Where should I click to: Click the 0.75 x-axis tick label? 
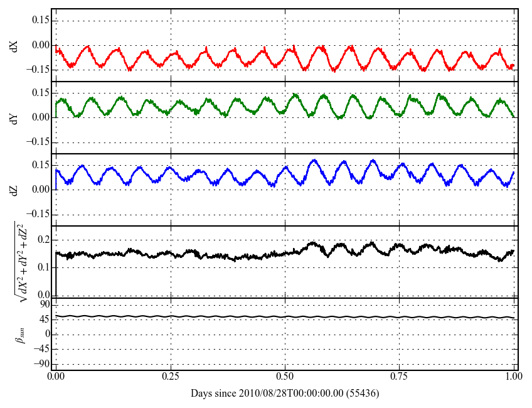coord(399,377)
